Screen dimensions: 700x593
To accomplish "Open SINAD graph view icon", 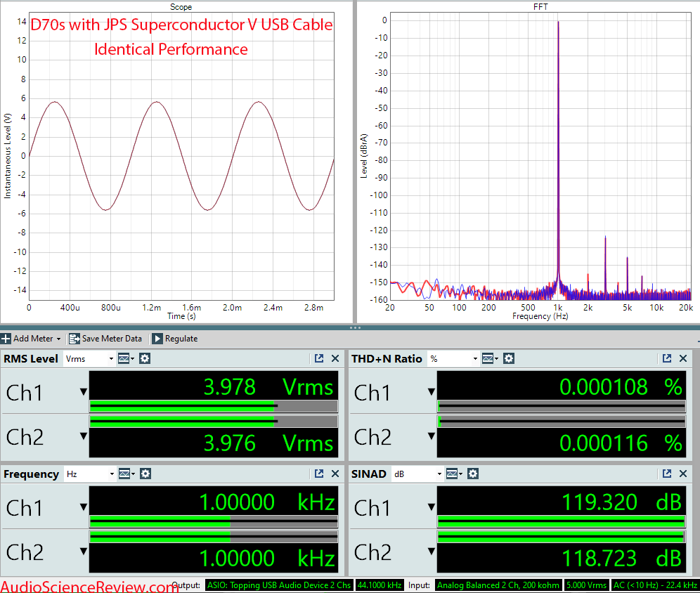I will pos(455,474).
